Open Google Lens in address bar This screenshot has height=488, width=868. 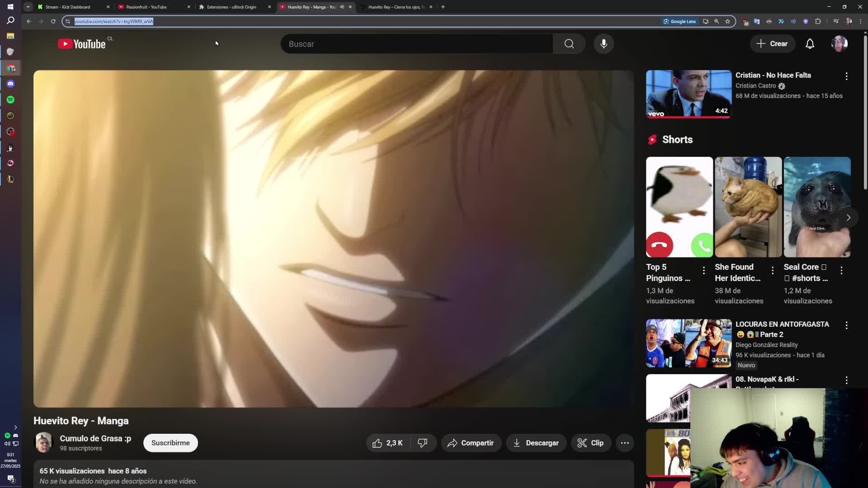(679, 21)
